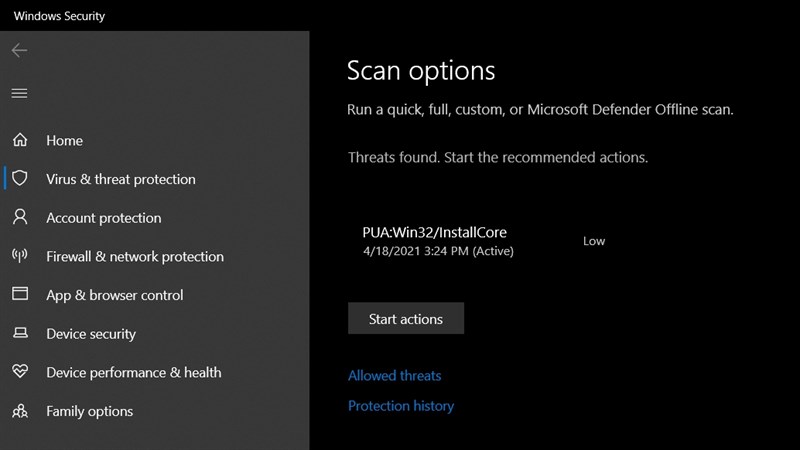800x450 pixels.
Task: Go to Home in sidebar
Action: (x=64, y=140)
